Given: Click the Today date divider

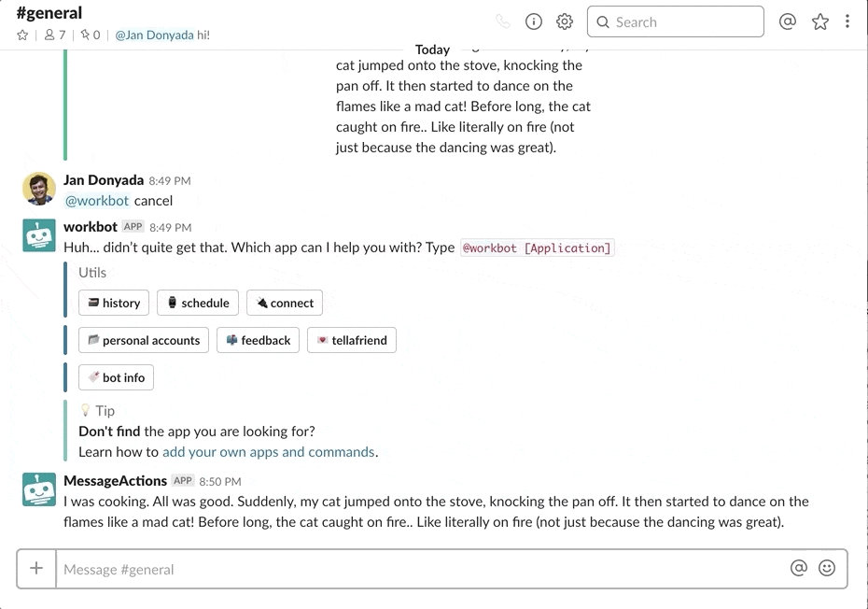Looking at the screenshot, I should pyautogui.click(x=432, y=49).
